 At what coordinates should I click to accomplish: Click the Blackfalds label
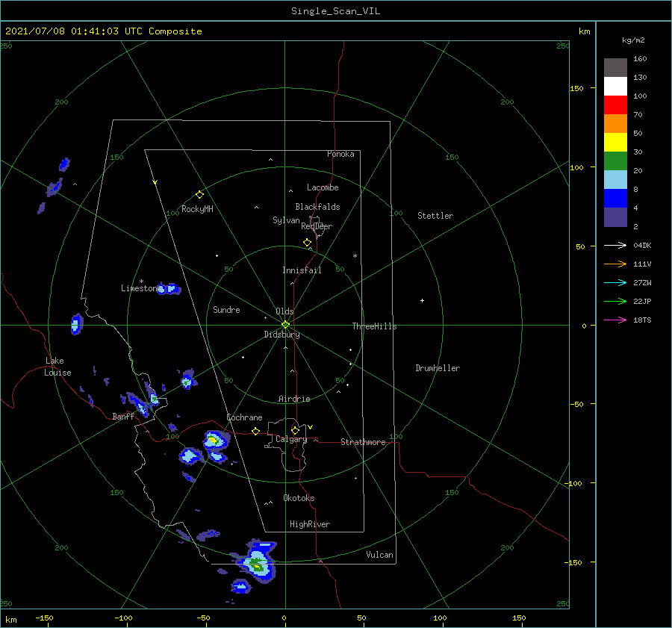point(317,207)
